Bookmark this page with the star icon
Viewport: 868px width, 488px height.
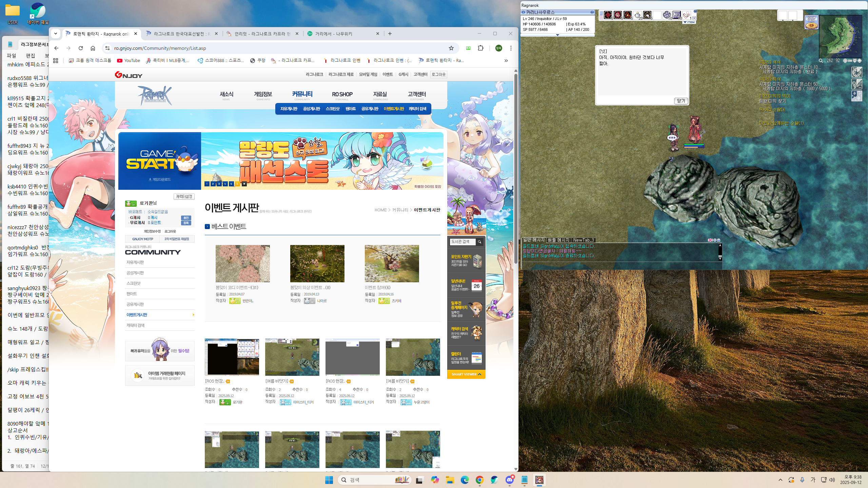pyautogui.click(x=451, y=48)
